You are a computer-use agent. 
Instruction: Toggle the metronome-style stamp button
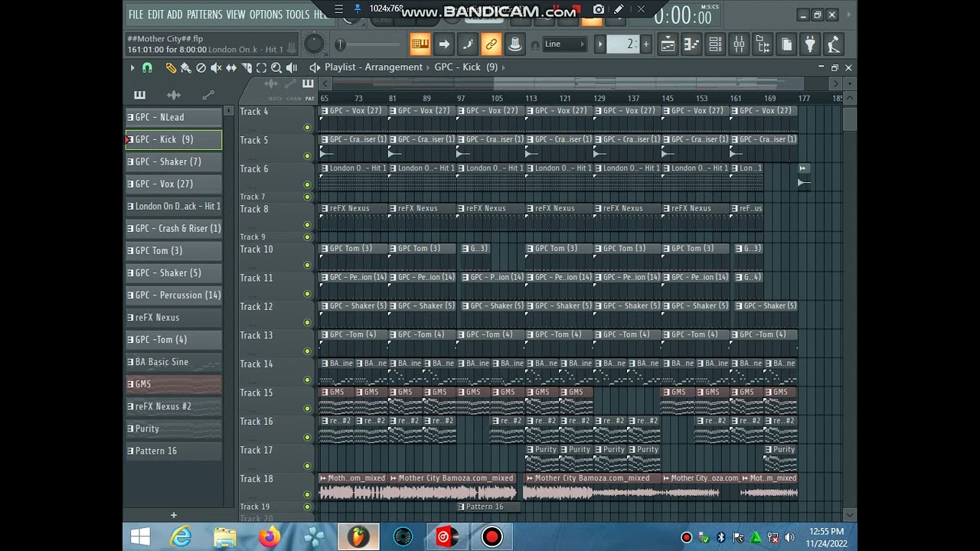(x=515, y=44)
